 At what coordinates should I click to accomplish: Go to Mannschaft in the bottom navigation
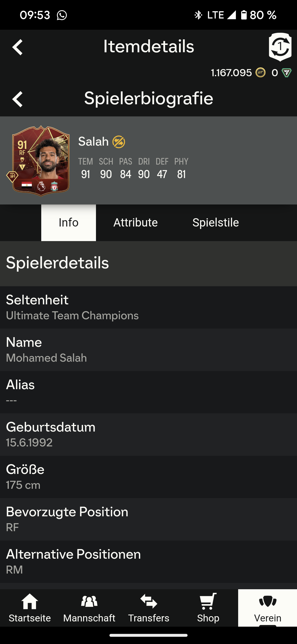[89, 608]
